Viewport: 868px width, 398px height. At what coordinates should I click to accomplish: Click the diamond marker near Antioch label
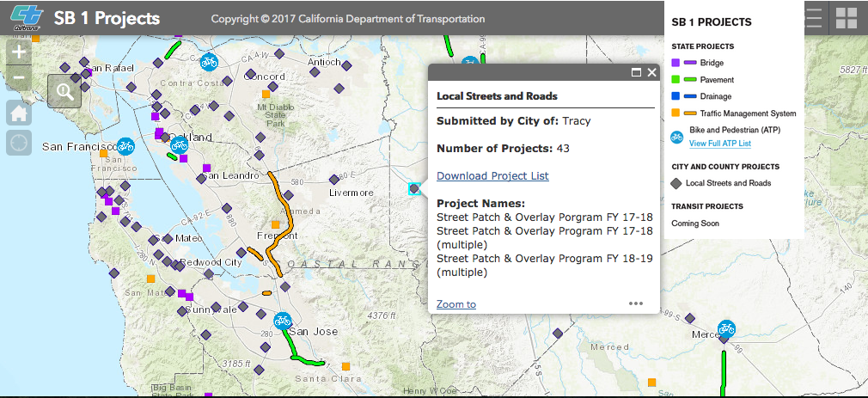click(315, 72)
